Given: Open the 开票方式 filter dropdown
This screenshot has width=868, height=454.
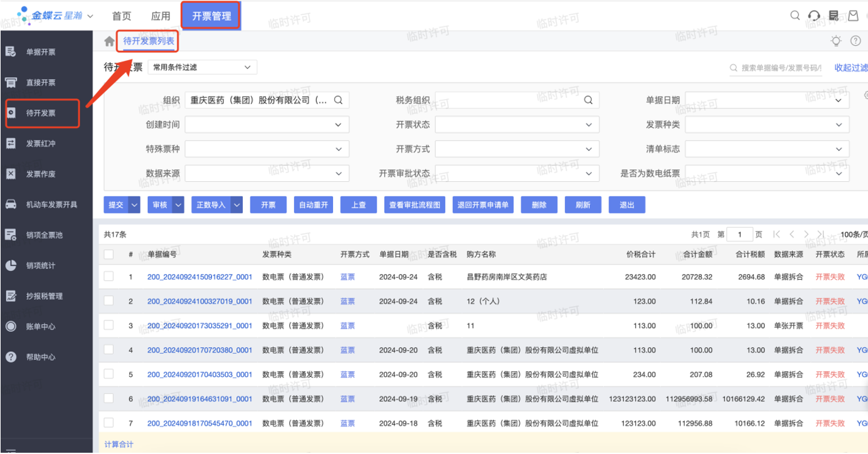Looking at the screenshot, I should (517, 149).
